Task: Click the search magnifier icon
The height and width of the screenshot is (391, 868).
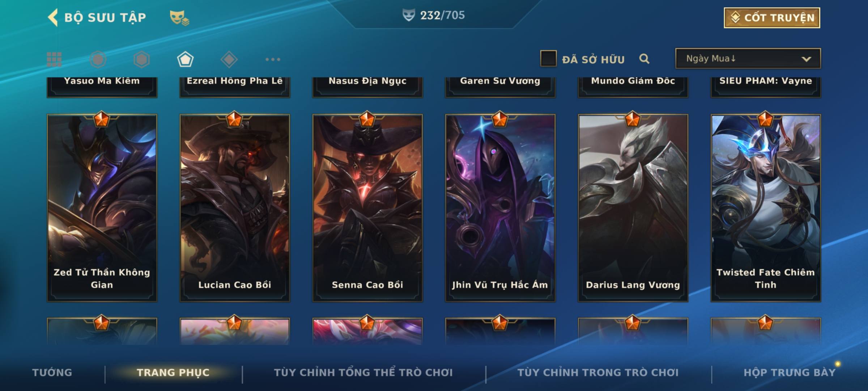Action: tap(644, 59)
